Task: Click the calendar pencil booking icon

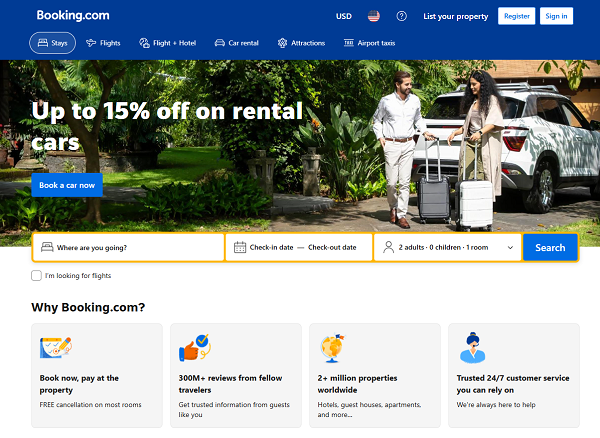Action: click(56, 347)
